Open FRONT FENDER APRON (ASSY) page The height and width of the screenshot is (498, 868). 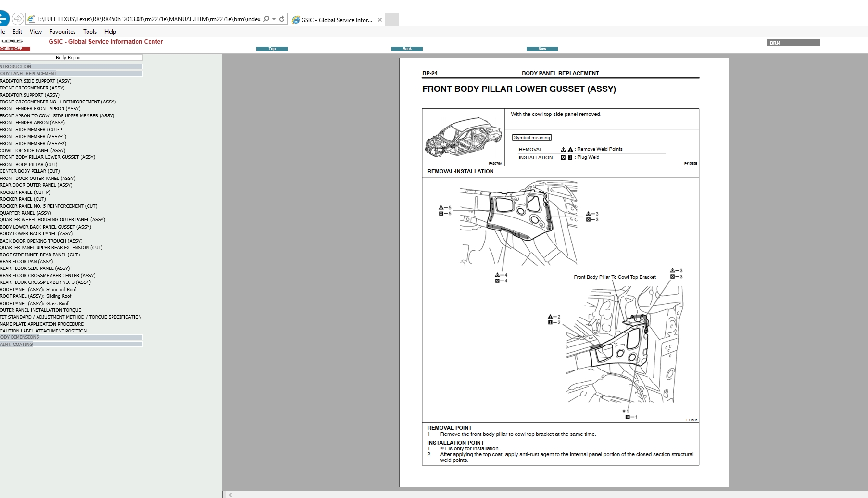(32, 123)
